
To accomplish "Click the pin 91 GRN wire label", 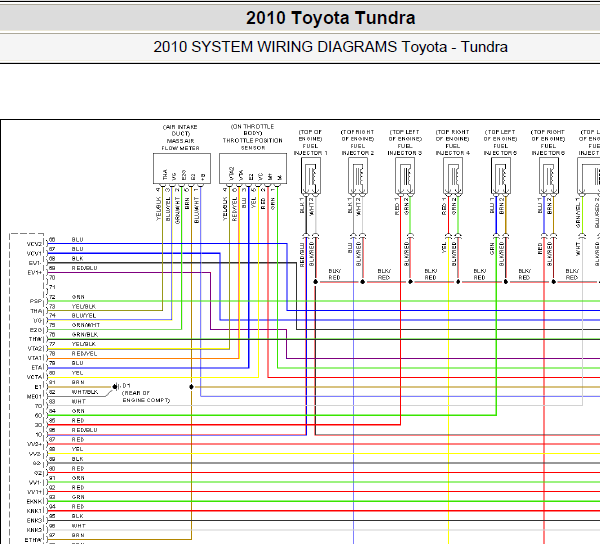I will pyautogui.click(x=78, y=478).
